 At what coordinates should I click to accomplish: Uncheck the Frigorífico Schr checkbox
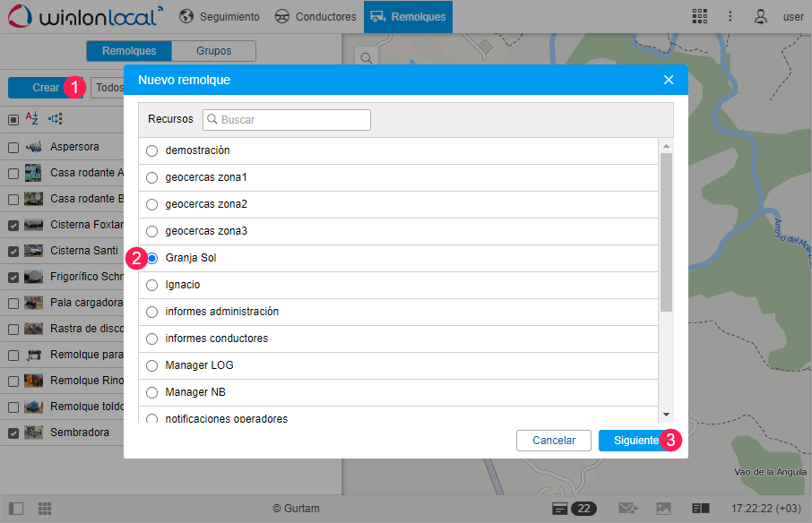13,278
